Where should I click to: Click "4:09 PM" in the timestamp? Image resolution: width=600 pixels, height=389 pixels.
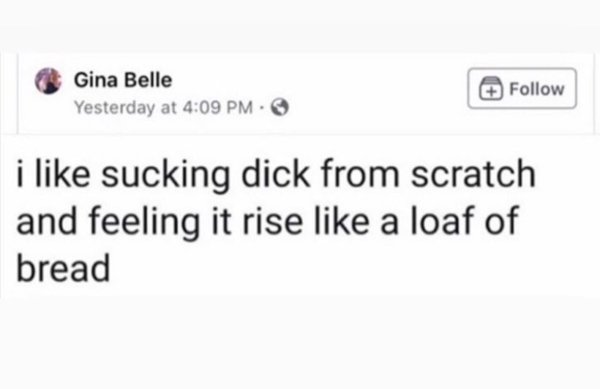(218, 107)
